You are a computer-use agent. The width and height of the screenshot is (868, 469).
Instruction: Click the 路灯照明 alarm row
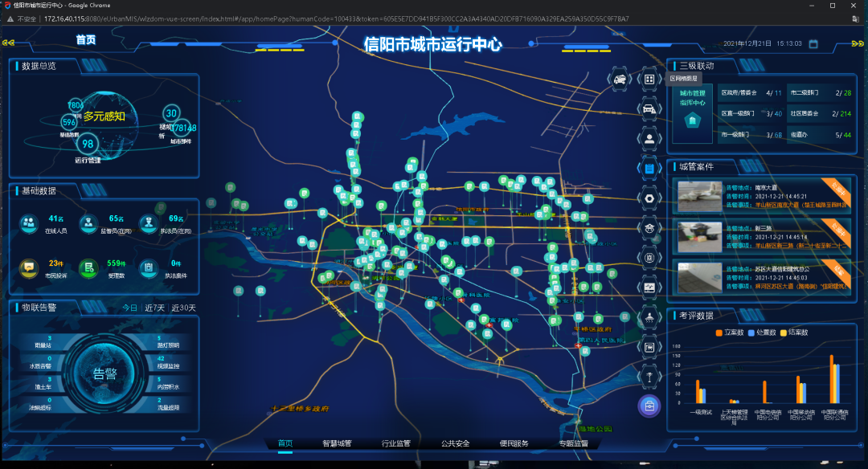click(x=168, y=342)
